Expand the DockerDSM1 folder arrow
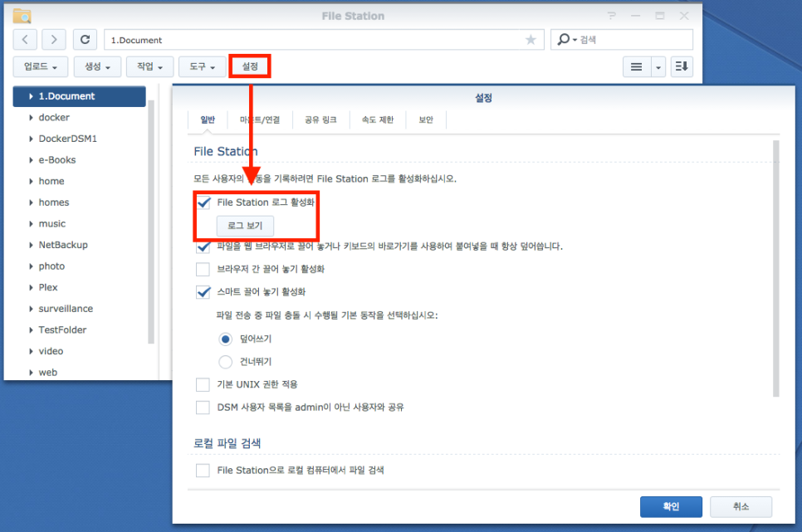The height and width of the screenshot is (532, 802). (x=32, y=139)
